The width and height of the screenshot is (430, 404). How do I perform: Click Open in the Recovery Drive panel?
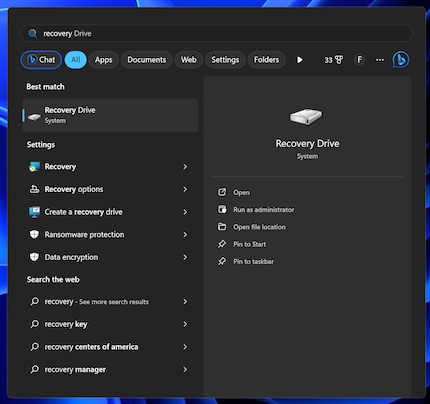(241, 192)
